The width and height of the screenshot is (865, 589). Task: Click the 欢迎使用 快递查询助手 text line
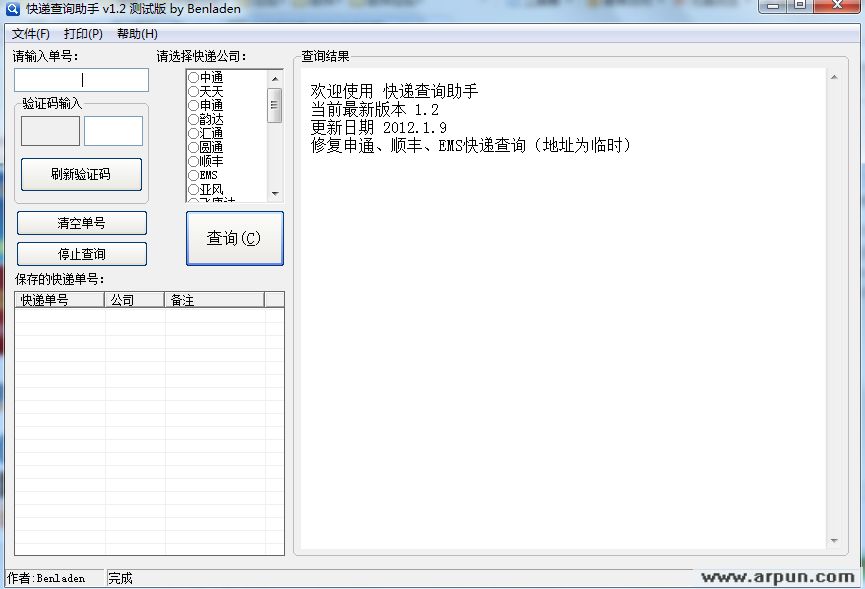(394, 91)
